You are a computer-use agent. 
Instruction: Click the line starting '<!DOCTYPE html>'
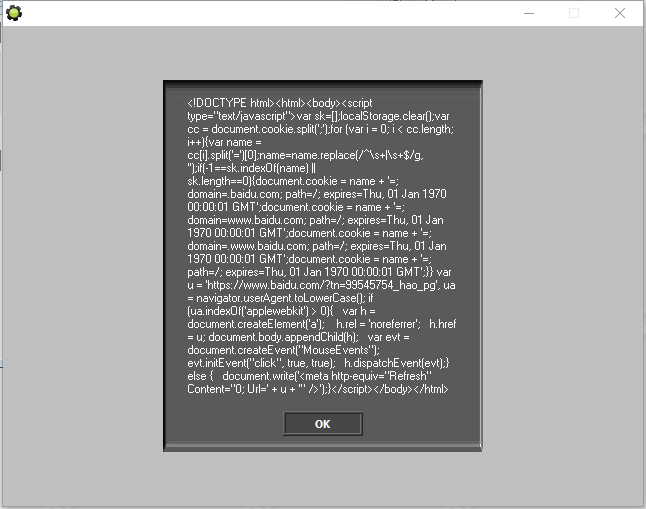(280, 103)
